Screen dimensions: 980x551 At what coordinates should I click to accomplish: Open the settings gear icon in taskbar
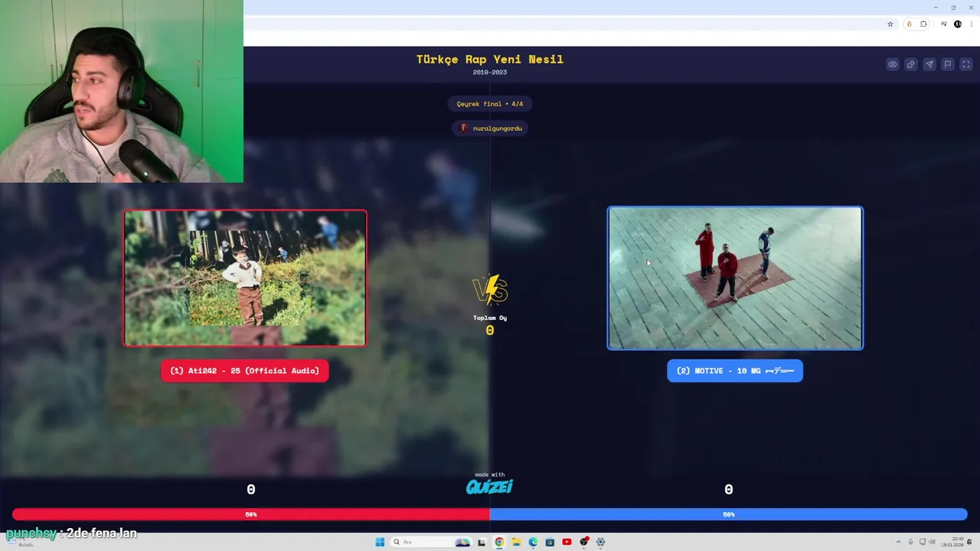[x=600, y=542]
